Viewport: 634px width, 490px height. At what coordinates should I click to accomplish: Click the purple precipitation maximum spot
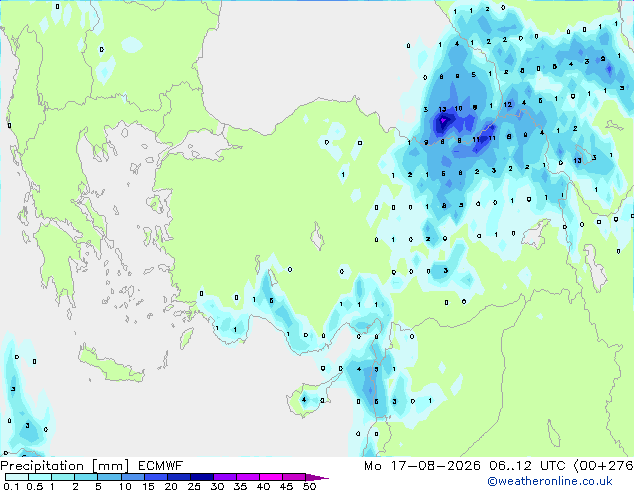(443, 120)
